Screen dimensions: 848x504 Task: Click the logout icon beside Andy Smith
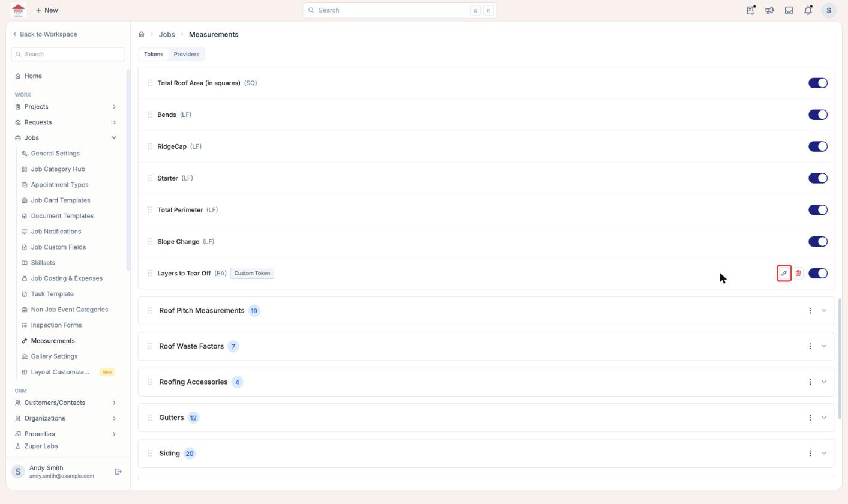point(118,472)
